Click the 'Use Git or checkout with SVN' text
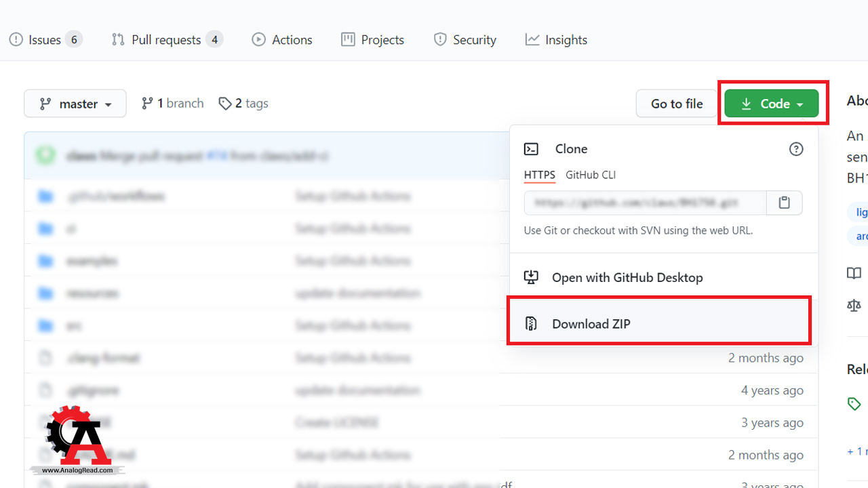Screen dimensions: 868x488 click(x=638, y=230)
